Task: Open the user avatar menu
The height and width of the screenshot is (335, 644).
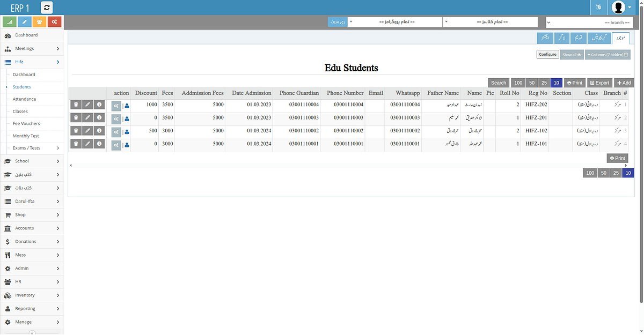Action: pyautogui.click(x=621, y=8)
